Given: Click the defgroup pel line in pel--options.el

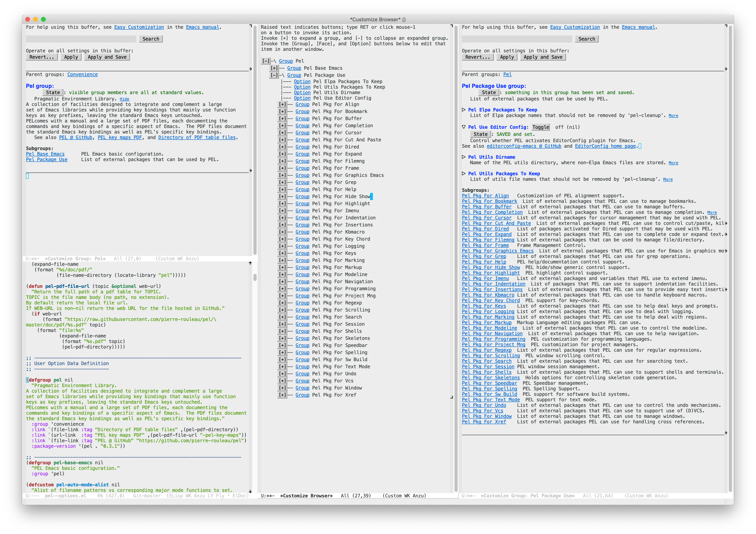Looking at the screenshot, I should [49, 380].
